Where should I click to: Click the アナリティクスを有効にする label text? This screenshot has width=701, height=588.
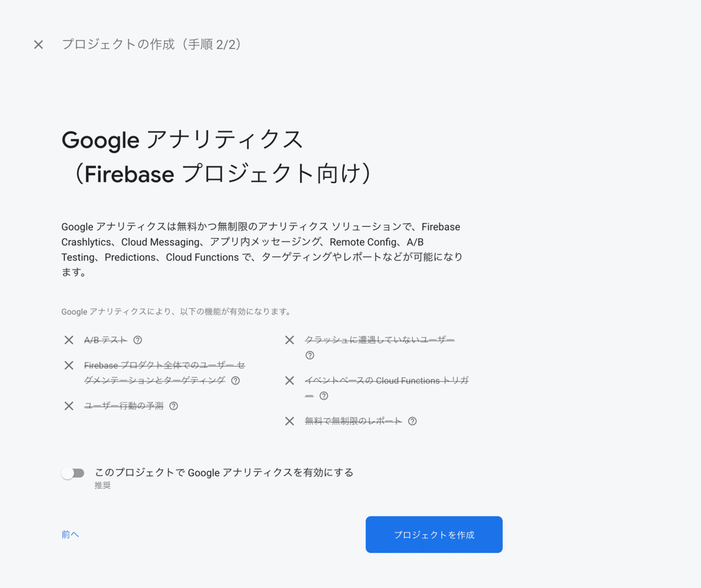pos(224,472)
